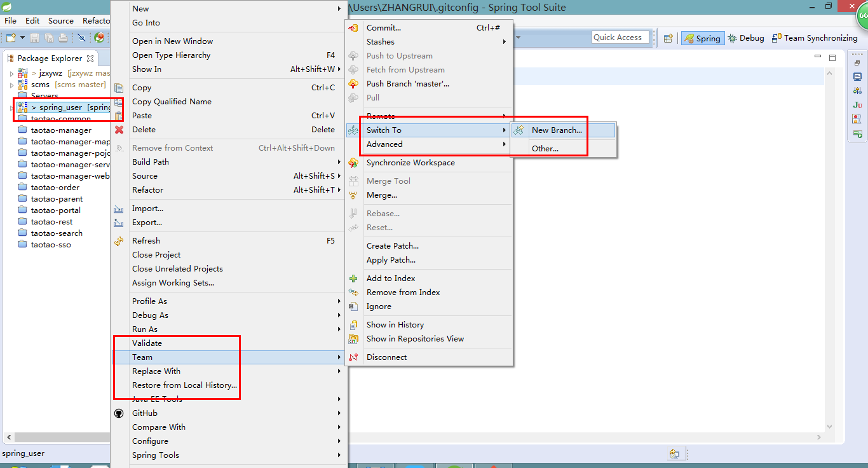This screenshot has height=468, width=868.
Task: Click the Restore icon in right trim bar
Action: pyautogui.click(x=857, y=63)
